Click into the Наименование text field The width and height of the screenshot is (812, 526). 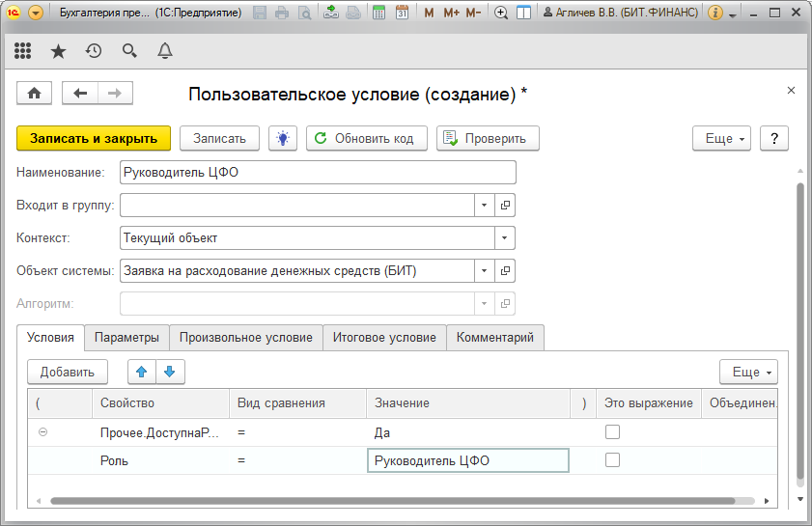[x=318, y=172]
